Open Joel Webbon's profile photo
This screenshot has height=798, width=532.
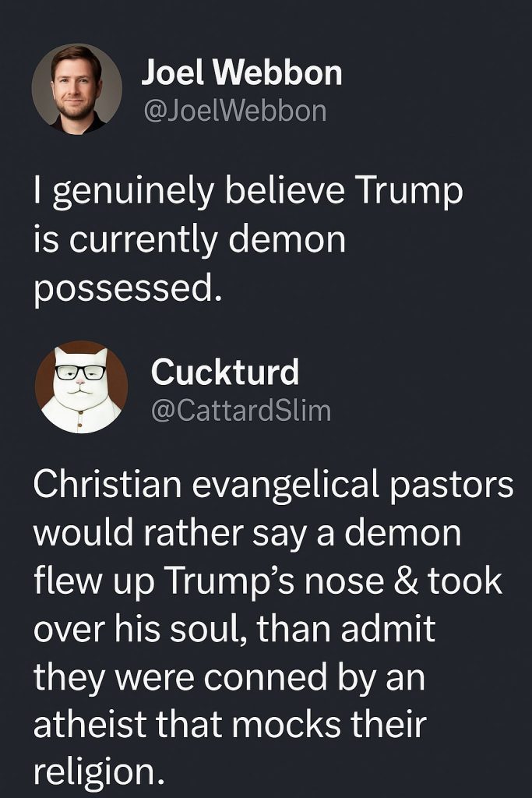pos(76,88)
